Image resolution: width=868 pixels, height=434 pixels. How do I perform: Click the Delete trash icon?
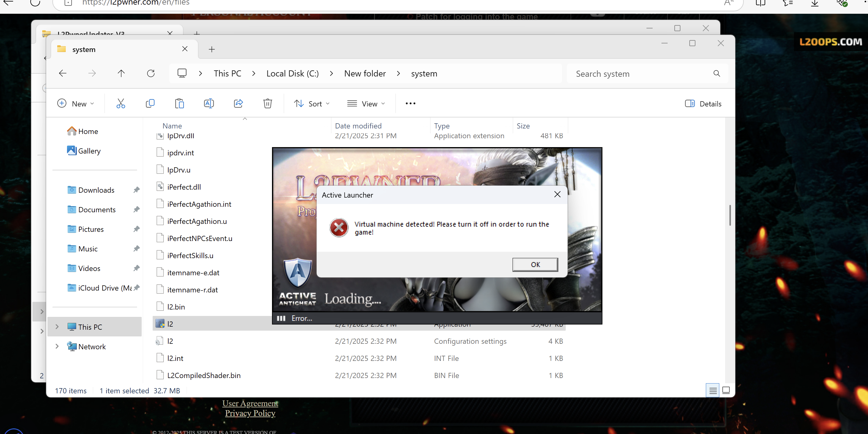(x=267, y=103)
